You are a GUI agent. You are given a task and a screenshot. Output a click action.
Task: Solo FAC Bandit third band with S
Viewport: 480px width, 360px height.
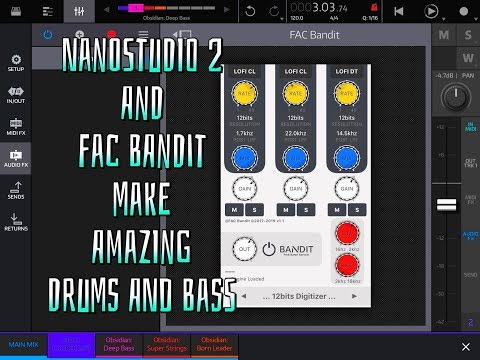coord(357,210)
